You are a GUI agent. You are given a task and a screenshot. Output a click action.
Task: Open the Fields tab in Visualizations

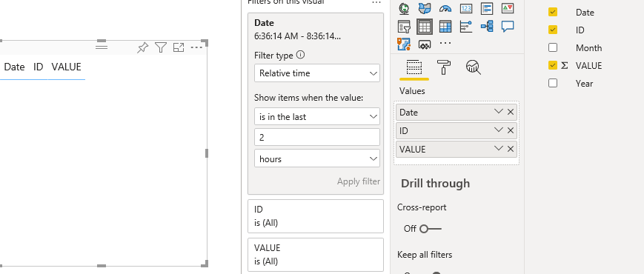(414, 67)
